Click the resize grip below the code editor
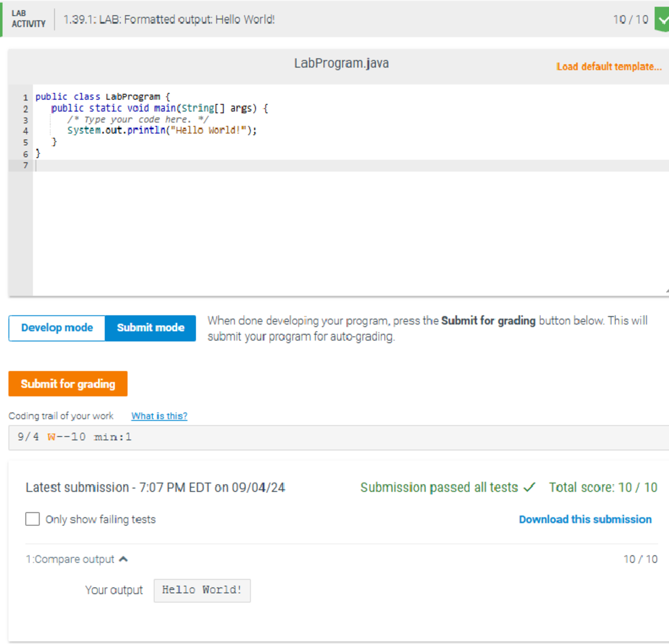Image resolution: width=669 pixels, height=644 pixels. 665,291
